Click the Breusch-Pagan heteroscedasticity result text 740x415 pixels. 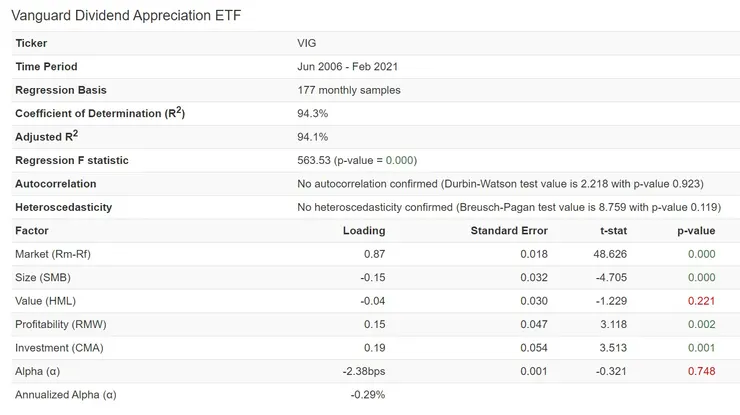(x=509, y=207)
